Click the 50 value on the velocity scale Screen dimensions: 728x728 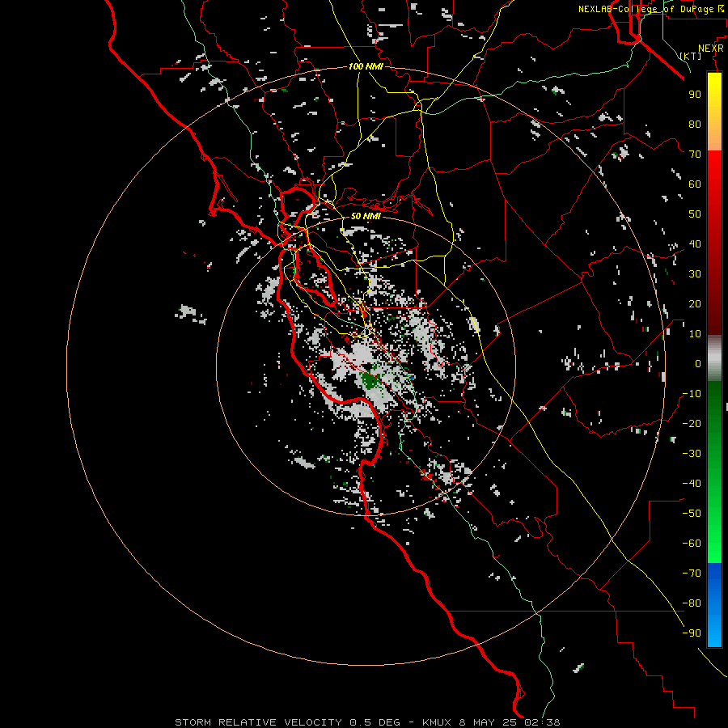(x=695, y=214)
